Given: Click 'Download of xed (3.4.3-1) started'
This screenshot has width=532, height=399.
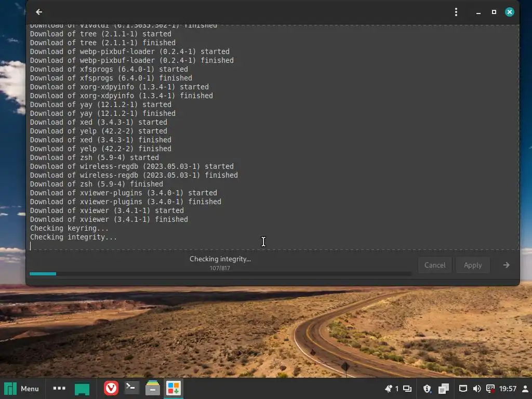Looking at the screenshot, I should point(98,122).
